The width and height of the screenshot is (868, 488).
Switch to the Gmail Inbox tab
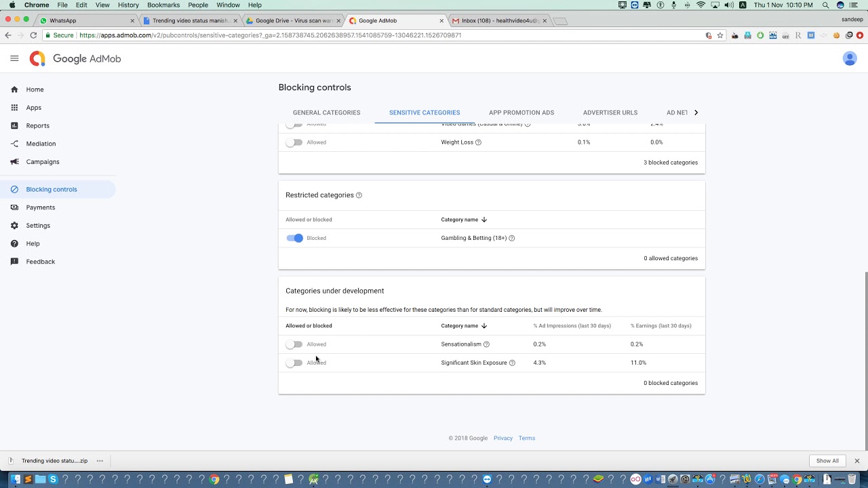point(500,20)
